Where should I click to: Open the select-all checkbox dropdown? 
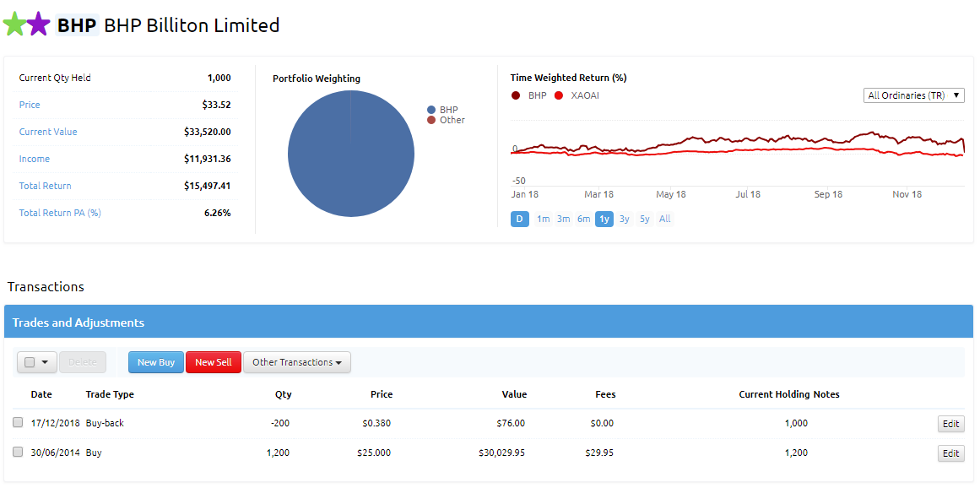(37, 362)
